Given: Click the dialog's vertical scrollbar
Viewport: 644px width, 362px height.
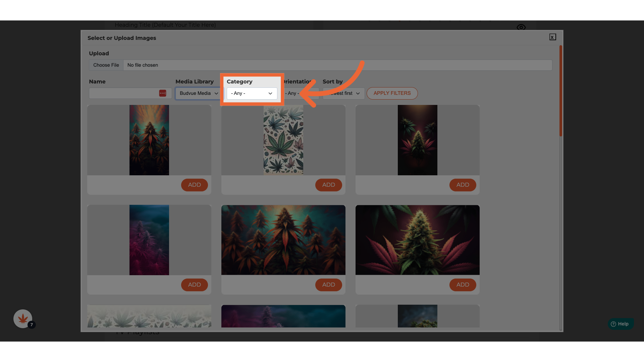Looking at the screenshot, I should [x=560, y=91].
